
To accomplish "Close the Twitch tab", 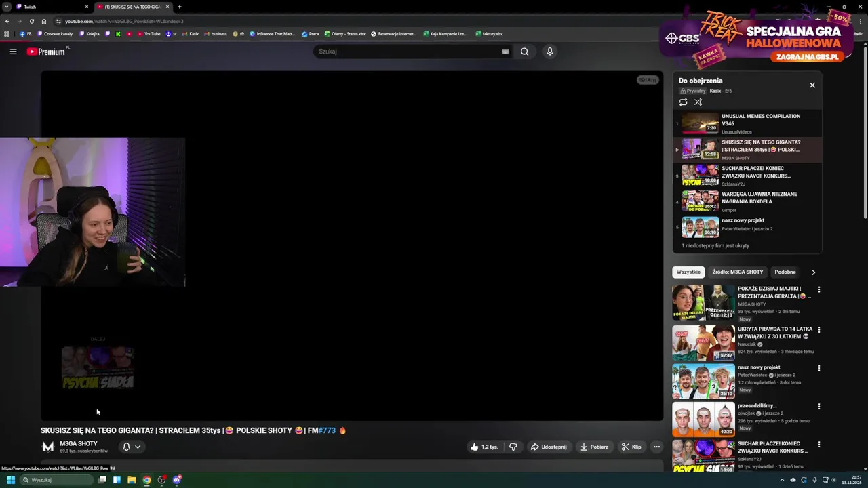I will tap(86, 7).
